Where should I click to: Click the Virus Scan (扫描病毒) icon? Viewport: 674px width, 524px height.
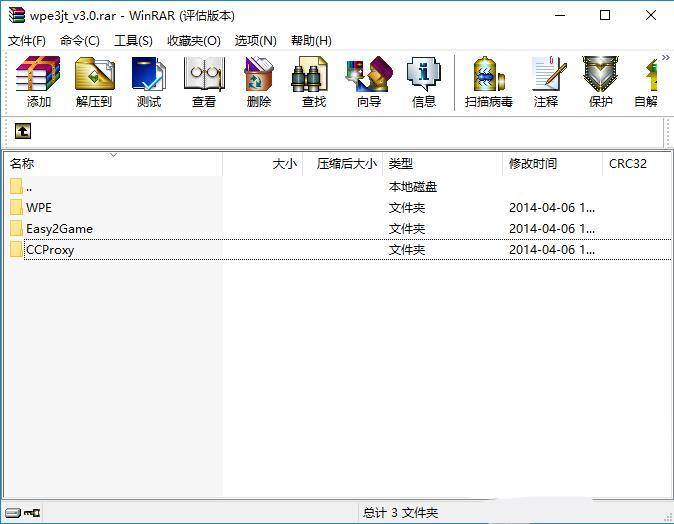pos(488,82)
